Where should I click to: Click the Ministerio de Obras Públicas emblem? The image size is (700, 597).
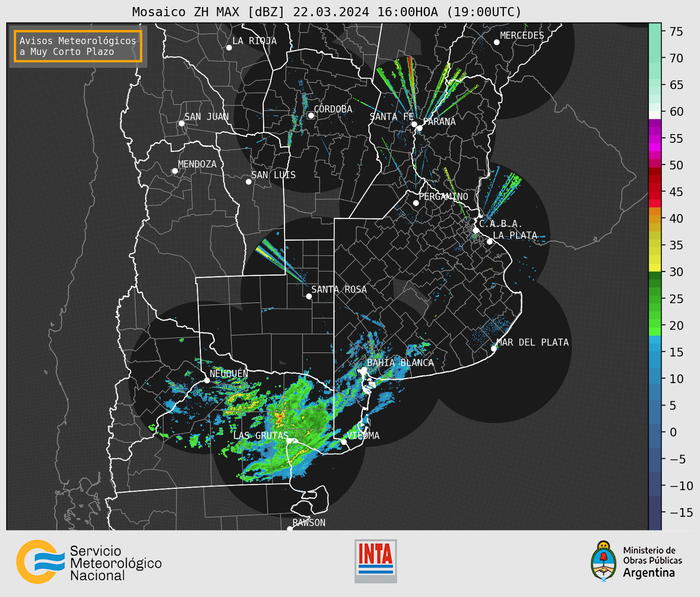[x=604, y=561]
